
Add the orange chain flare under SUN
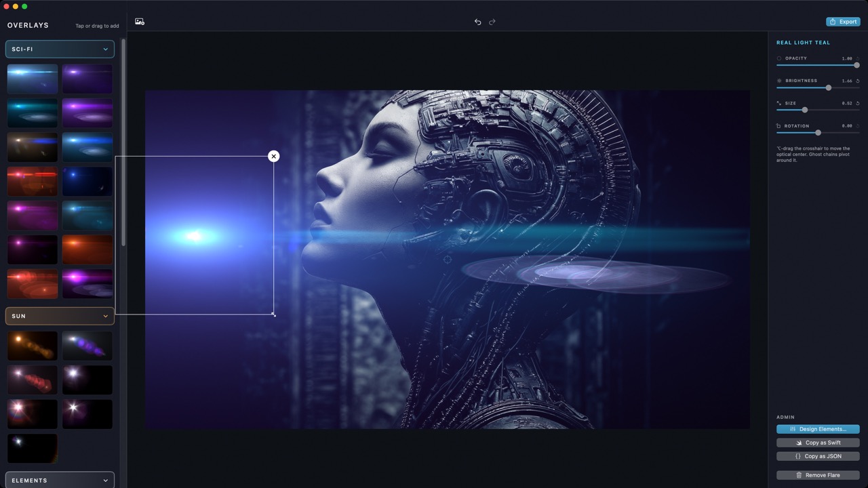pos(33,346)
